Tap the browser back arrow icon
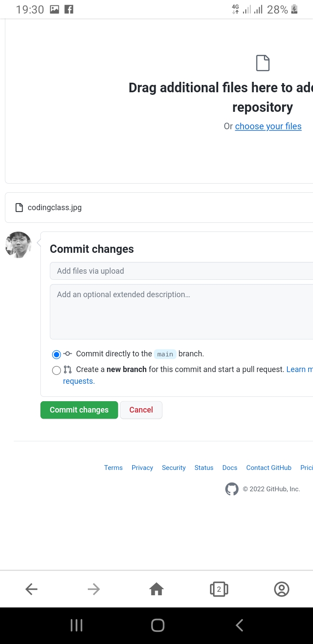313x644 pixels. [31, 589]
